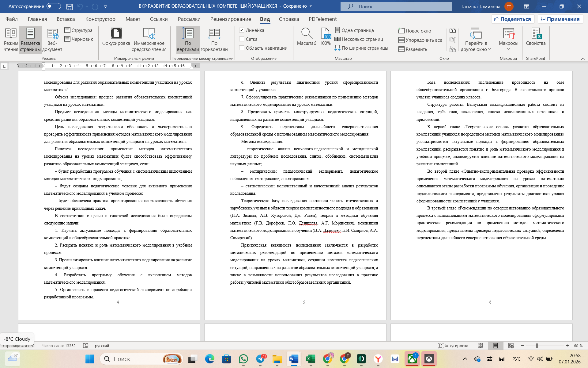
Task: Switch to the Вставка tab
Action: [x=66, y=19]
